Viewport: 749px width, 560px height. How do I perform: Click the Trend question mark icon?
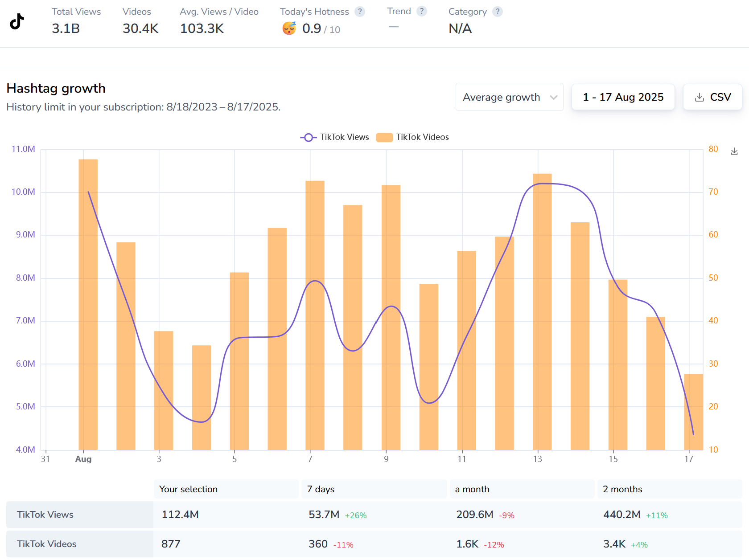click(421, 11)
